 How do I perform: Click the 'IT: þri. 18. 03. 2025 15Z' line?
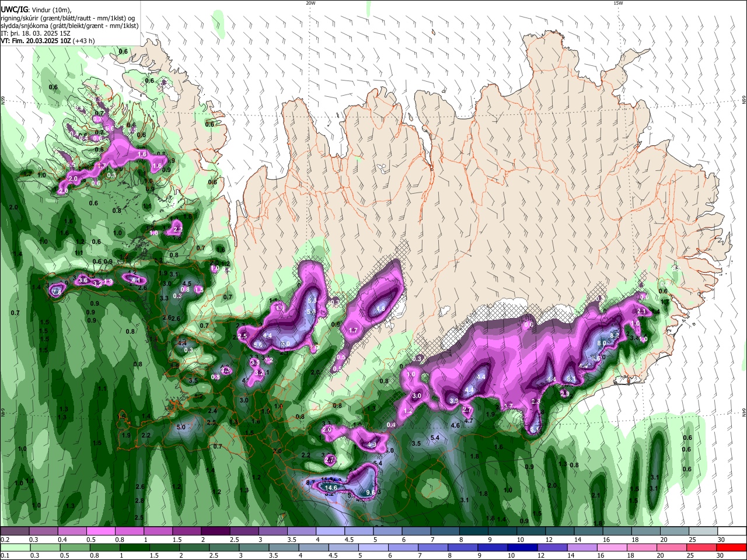point(36,33)
